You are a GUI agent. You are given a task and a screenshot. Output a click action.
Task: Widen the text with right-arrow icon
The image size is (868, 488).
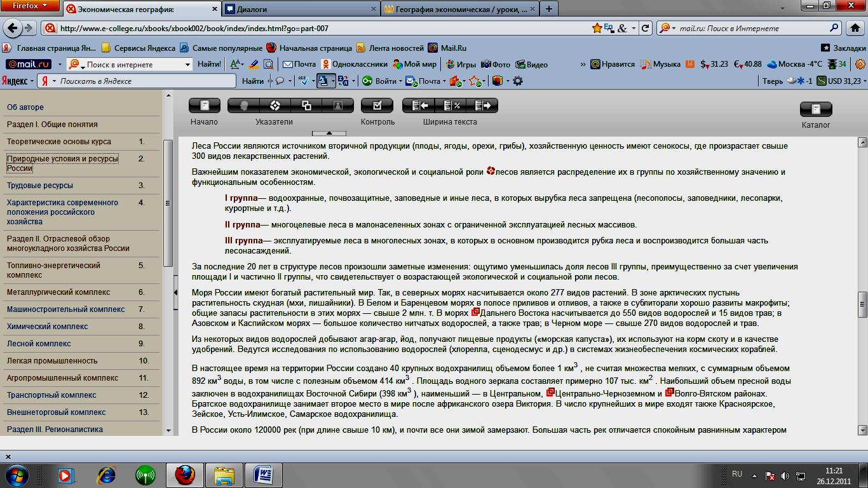pos(482,105)
